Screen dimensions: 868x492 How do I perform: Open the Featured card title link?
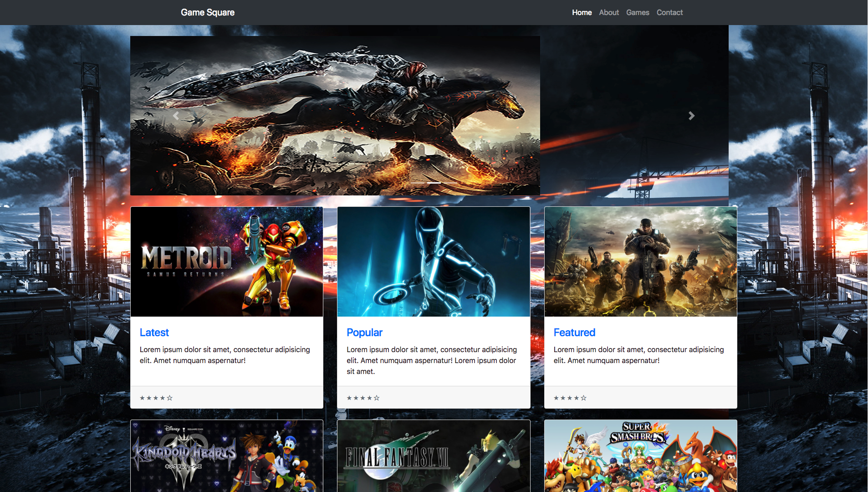click(574, 333)
